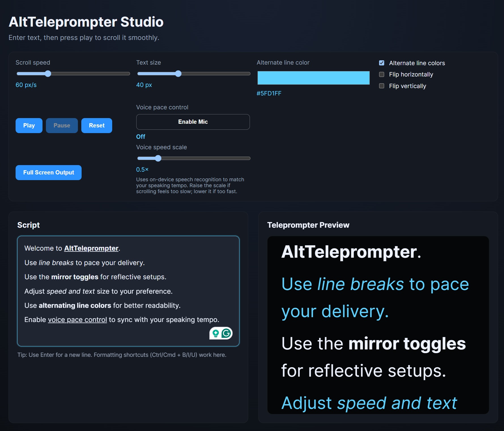Click the Voice pace control label
This screenshot has height=431, width=504.
pos(162,107)
